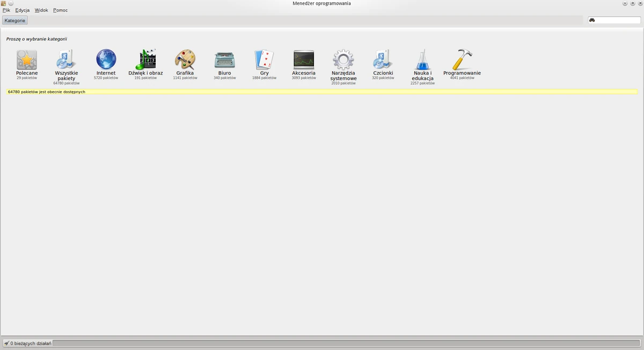Viewport: 644px width, 350px height.
Task: Click the search binoculars icon
Action: point(592,20)
